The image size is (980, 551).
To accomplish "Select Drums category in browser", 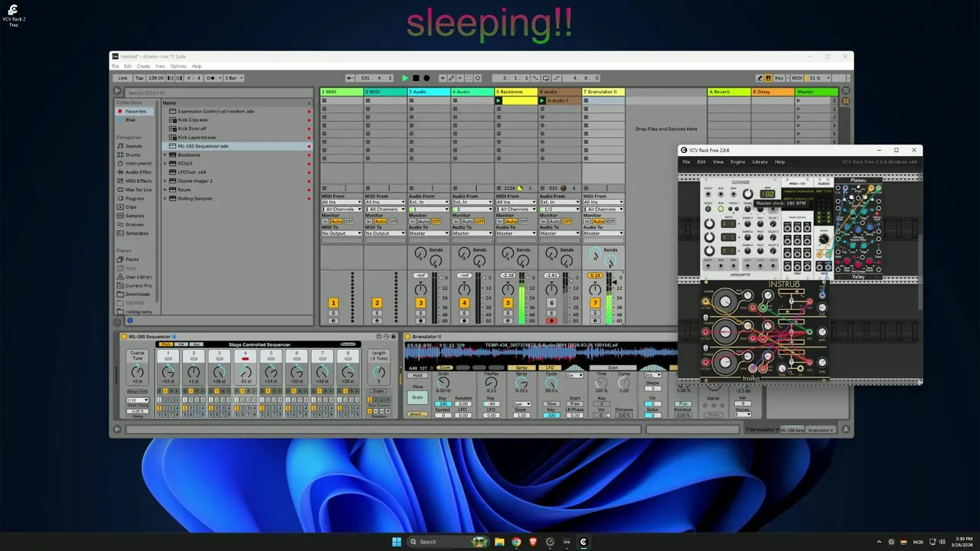I will click(132, 155).
